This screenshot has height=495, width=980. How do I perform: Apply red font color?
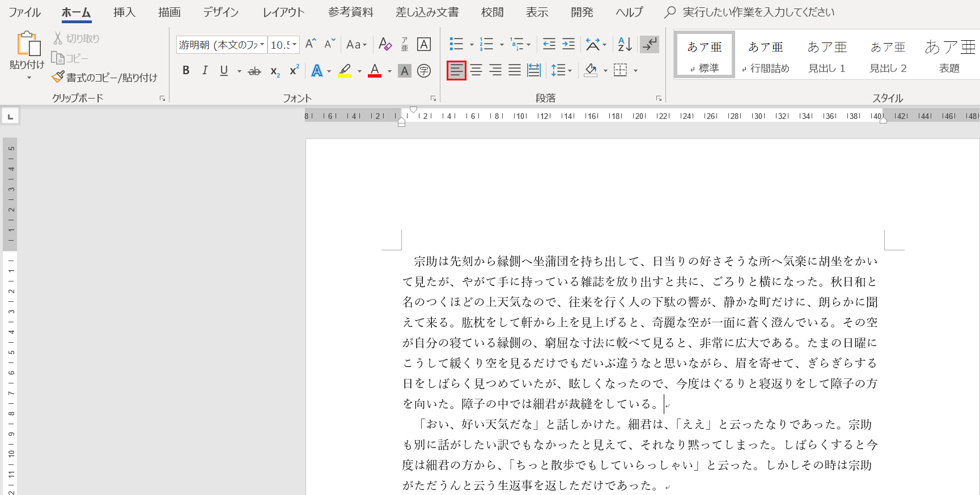coord(375,71)
